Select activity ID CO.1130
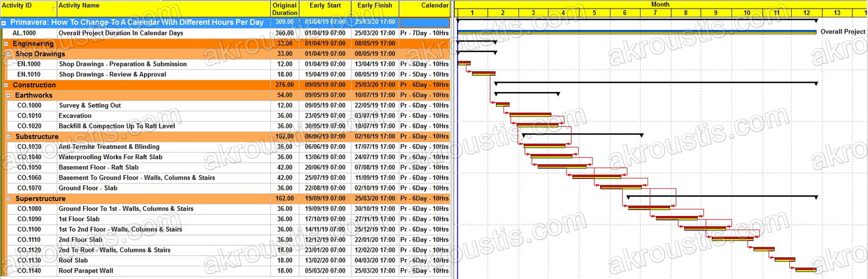This screenshot has width=868, height=279. tap(30, 260)
